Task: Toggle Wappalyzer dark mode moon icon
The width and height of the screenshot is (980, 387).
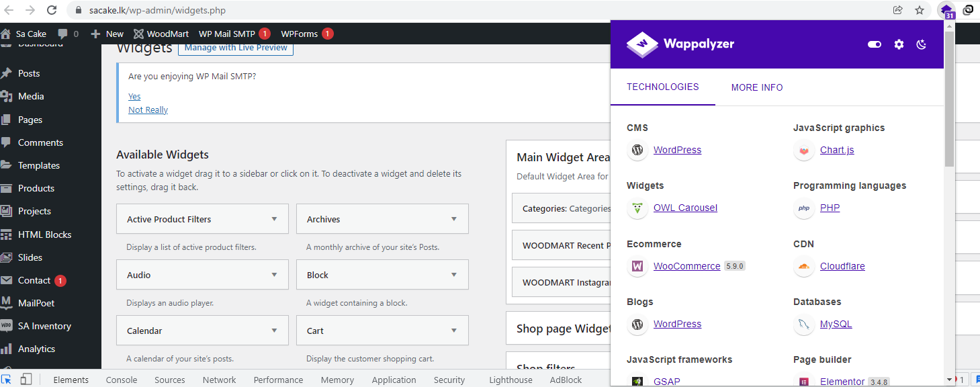Action: point(922,44)
